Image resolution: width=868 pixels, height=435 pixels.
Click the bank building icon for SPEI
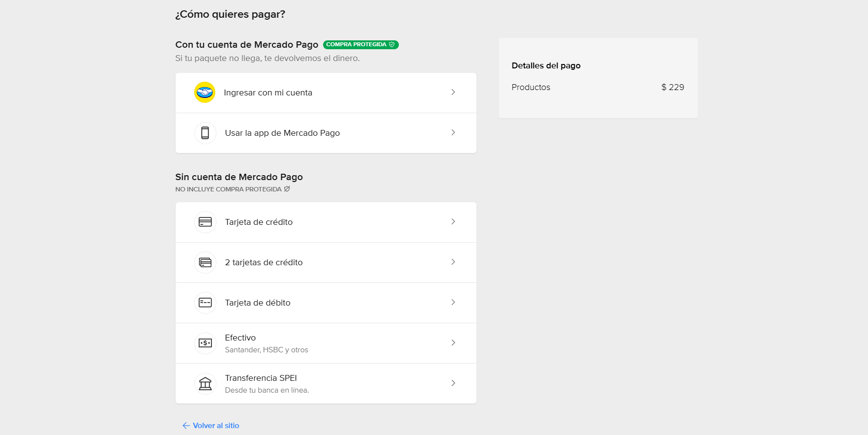(x=205, y=383)
